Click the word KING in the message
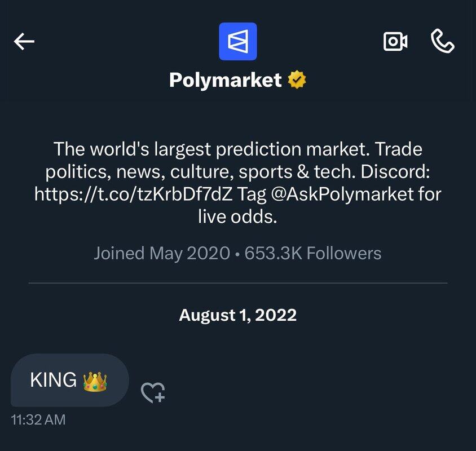 tap(53, 381)
